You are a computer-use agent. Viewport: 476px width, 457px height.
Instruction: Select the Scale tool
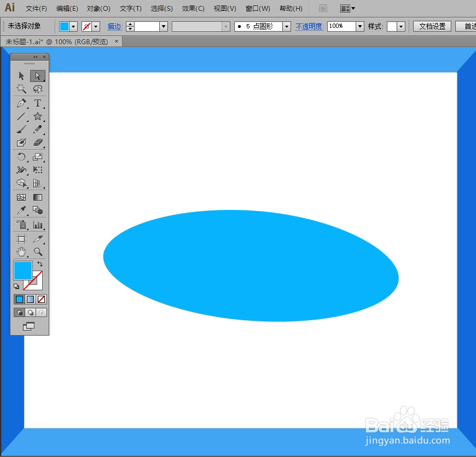tap(38, 157)
